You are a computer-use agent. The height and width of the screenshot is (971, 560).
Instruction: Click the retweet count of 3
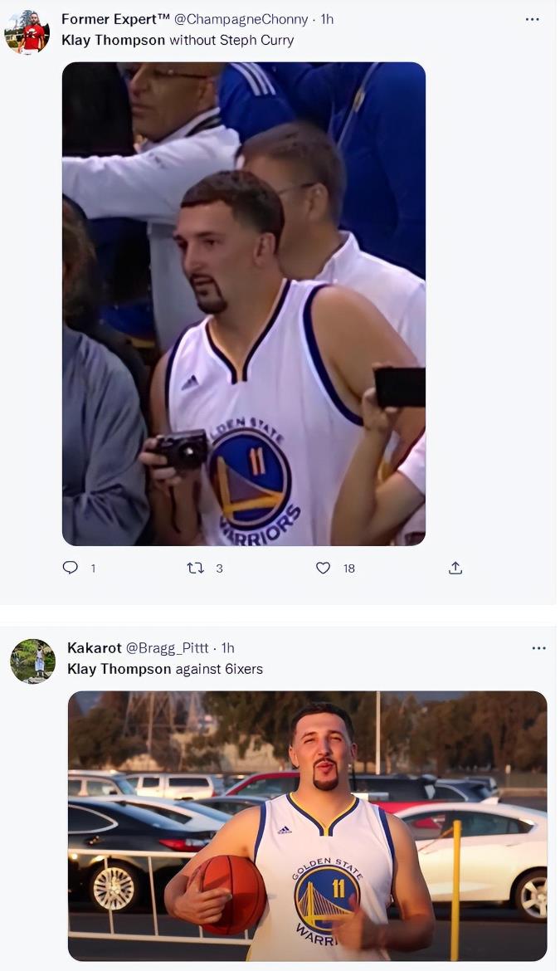click(x=219, y=568)
